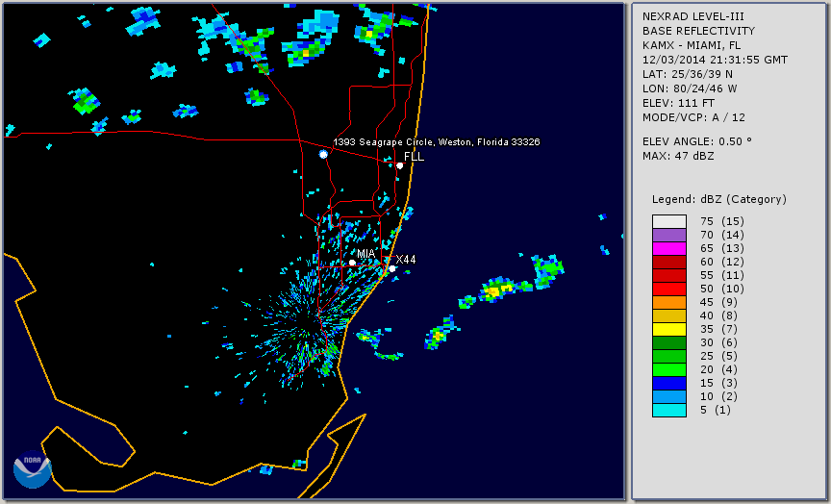Click the 20 (4) legend label
This screenshot has height=504, width=831.
click(718, 370)
